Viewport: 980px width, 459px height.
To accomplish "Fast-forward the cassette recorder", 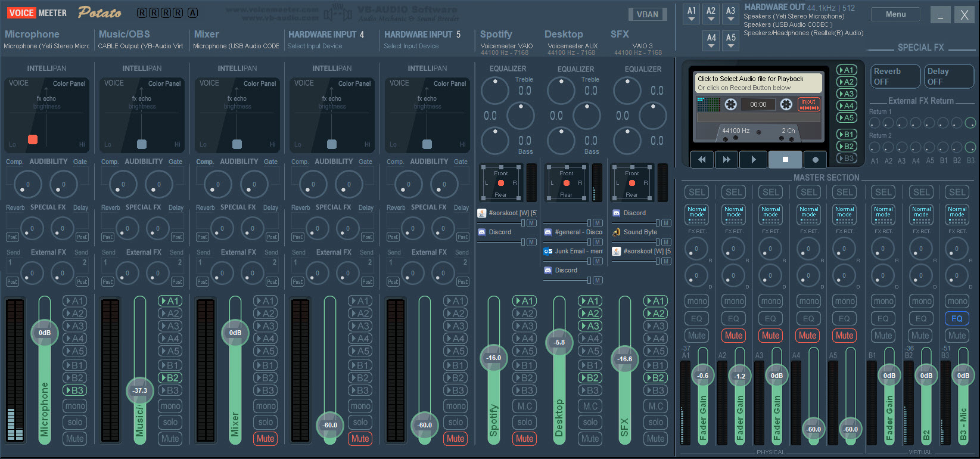I will click(726, 159).
